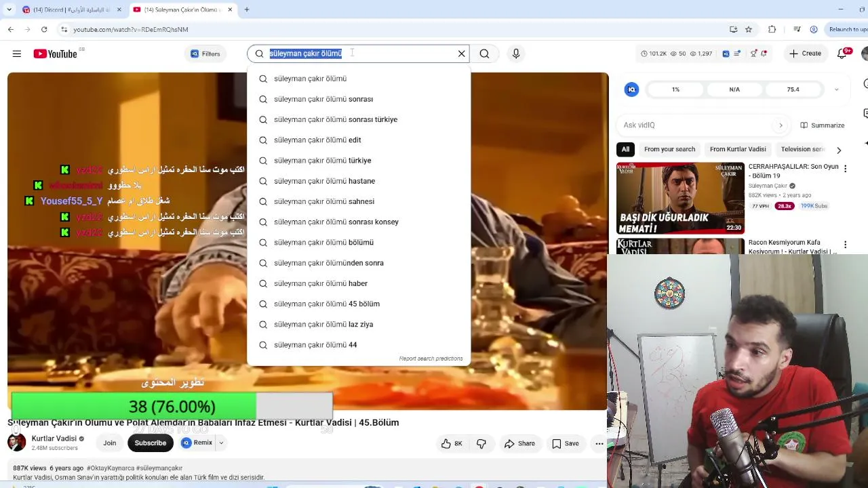Image resolution: width=868 pixels, height=488 pixels.
Task: Select suggestion "süleyman çakır ölümü sonrası"
Action: click(359, 99)
